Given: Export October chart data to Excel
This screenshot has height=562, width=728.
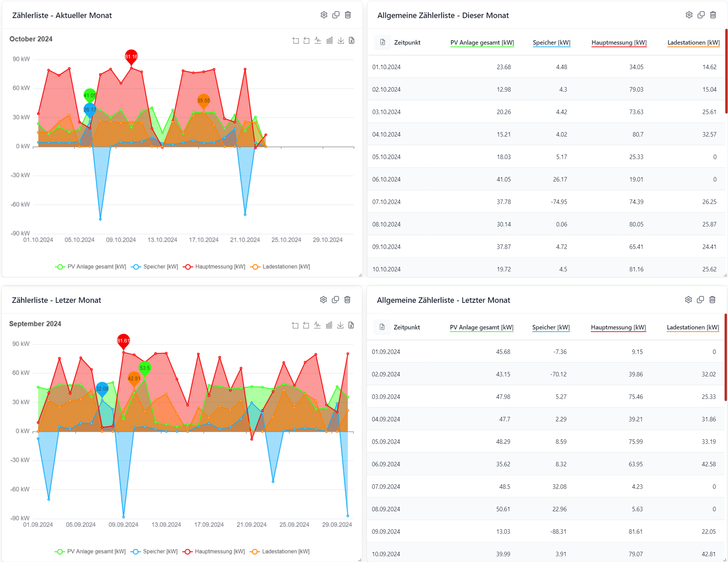Looking at the screenshot, I should pyautogui.click(x=352, y=41).
